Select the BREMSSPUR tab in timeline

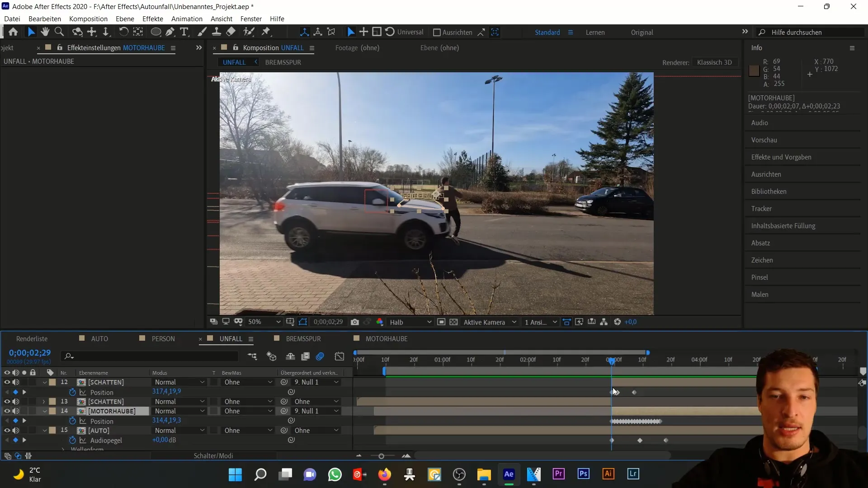click(305, 338)
